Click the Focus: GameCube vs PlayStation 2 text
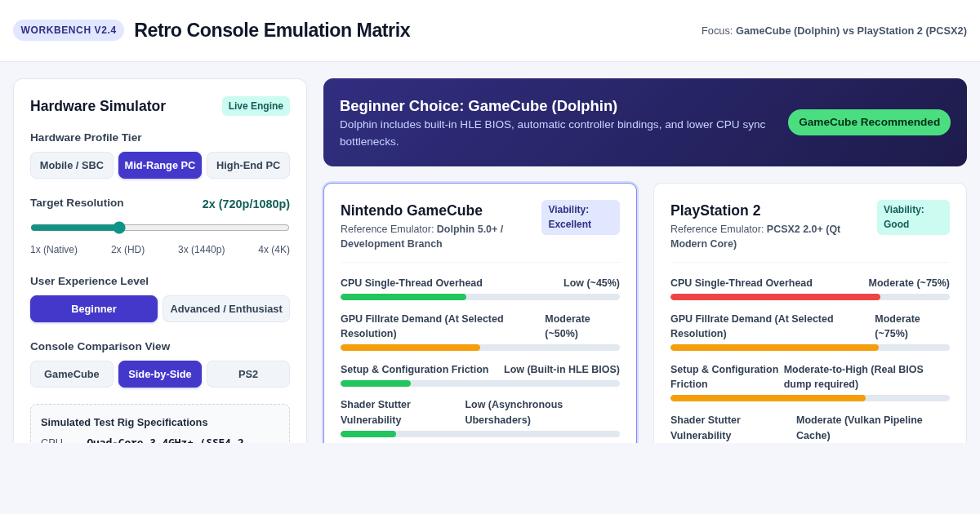980x514 pixels. tap(834, 30)
